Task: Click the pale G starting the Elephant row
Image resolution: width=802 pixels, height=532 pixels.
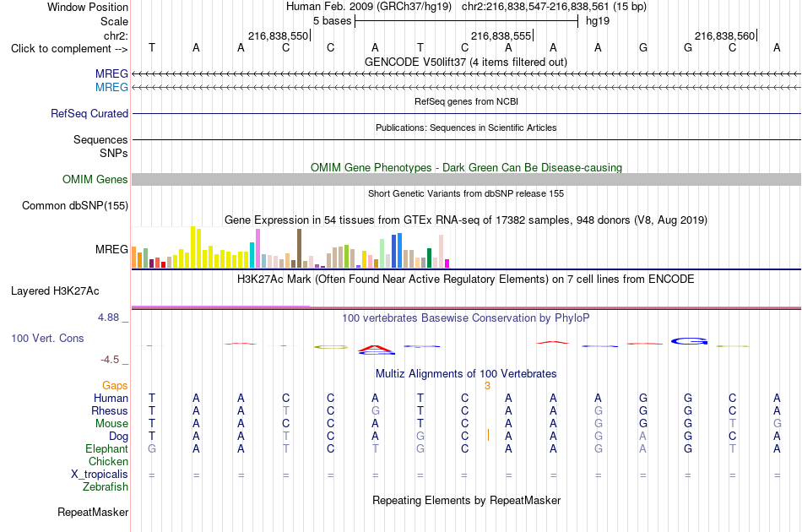Action: pos(152,448)
